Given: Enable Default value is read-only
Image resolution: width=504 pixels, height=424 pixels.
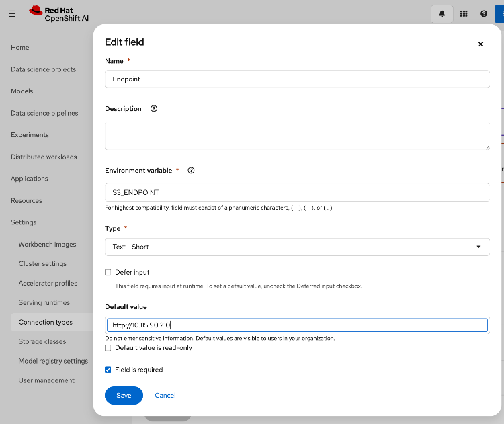Looking at the screenshot, I should (x=108, y=348).
